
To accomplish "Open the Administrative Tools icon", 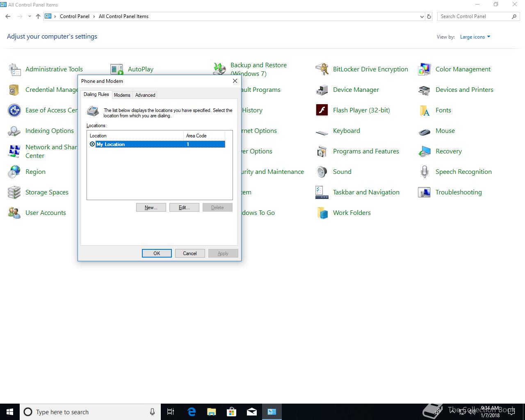I will [14, 69].
